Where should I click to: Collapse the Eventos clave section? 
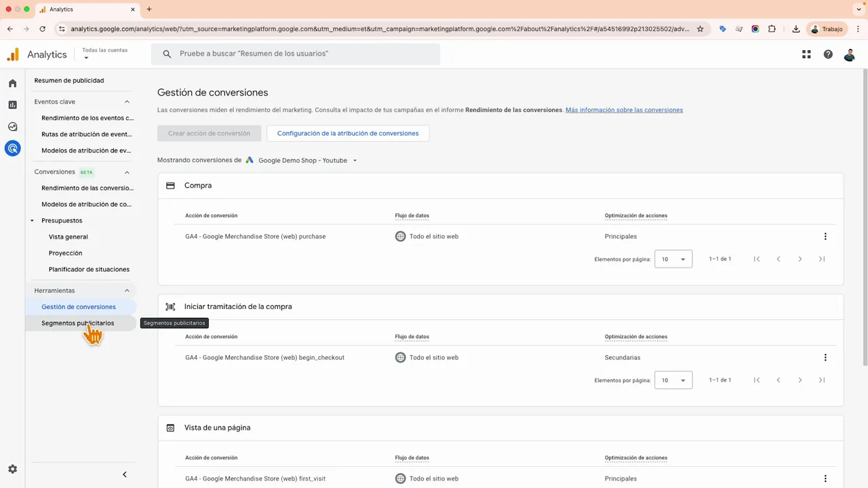[x=127, y=102]
